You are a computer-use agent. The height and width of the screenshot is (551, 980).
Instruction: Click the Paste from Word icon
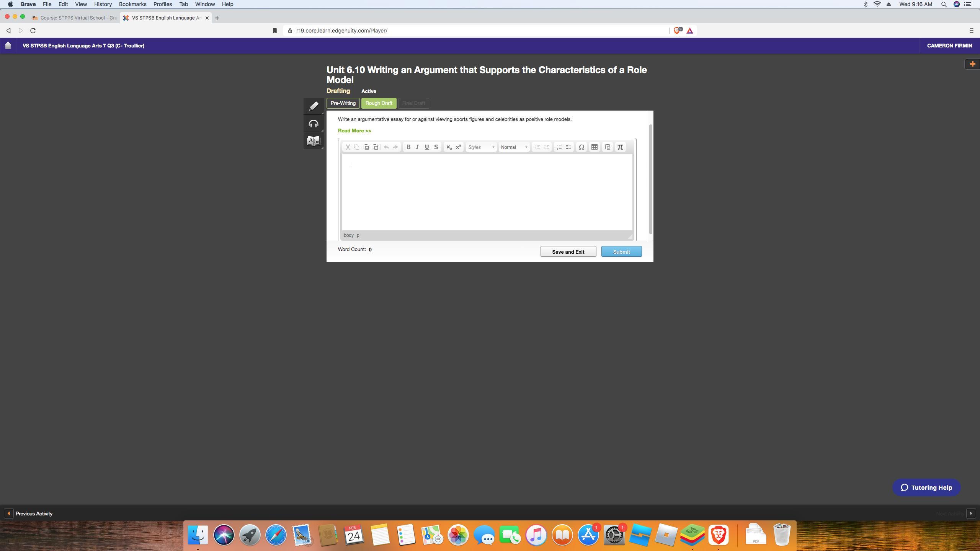(608, 147)
